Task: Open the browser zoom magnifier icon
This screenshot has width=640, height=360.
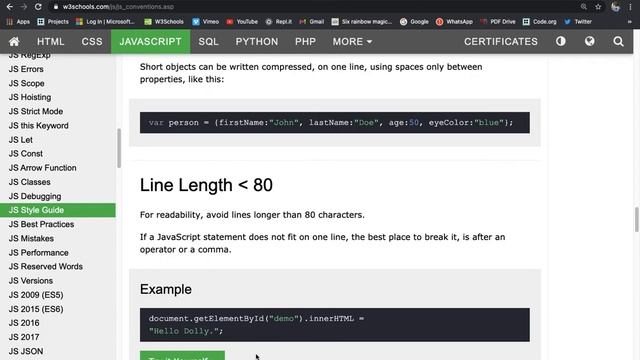Action: click(x=584, y=7)
